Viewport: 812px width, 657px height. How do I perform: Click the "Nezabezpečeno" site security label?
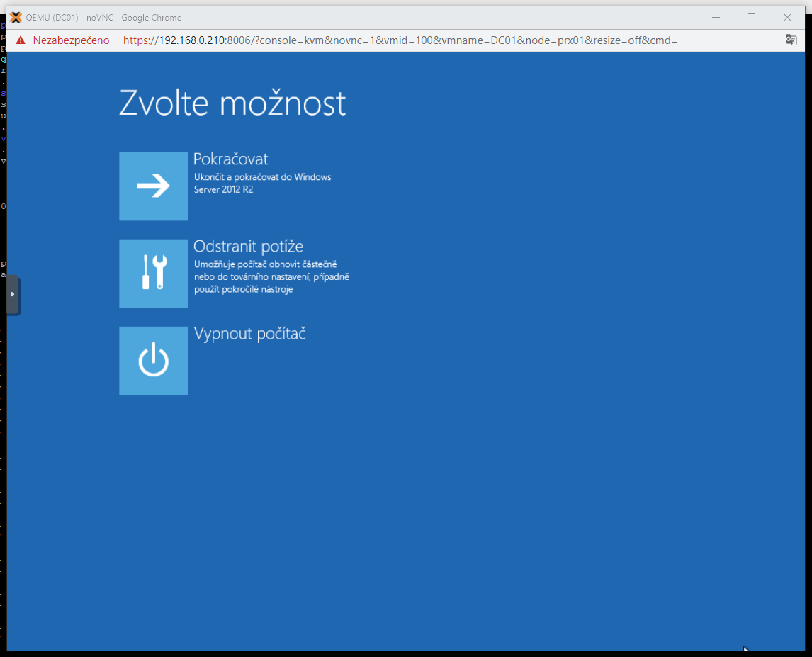[71, 40]
